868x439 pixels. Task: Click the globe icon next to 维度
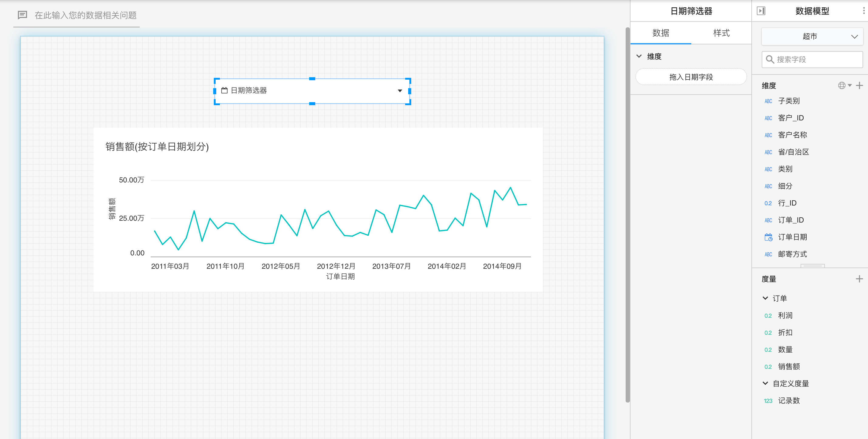[842, 86]
